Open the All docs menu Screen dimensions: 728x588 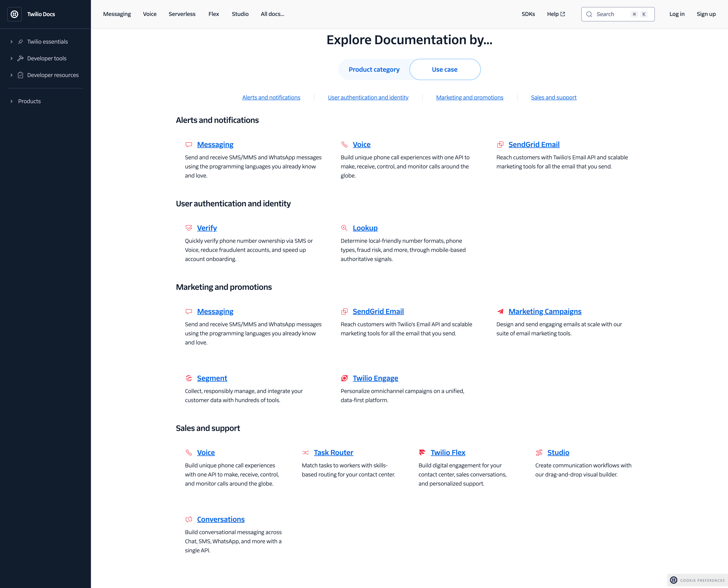point(272,14)
